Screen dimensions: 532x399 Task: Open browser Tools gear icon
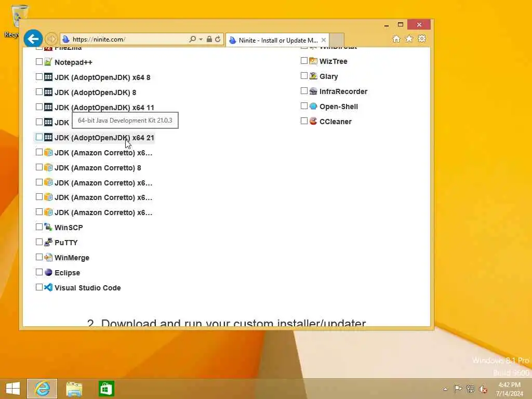[422, 39]
